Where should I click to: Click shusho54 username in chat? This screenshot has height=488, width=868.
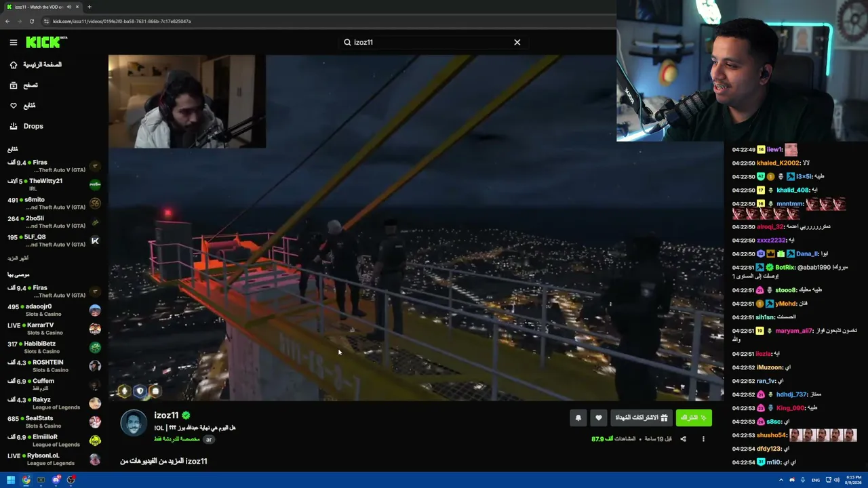coord(772,435)
